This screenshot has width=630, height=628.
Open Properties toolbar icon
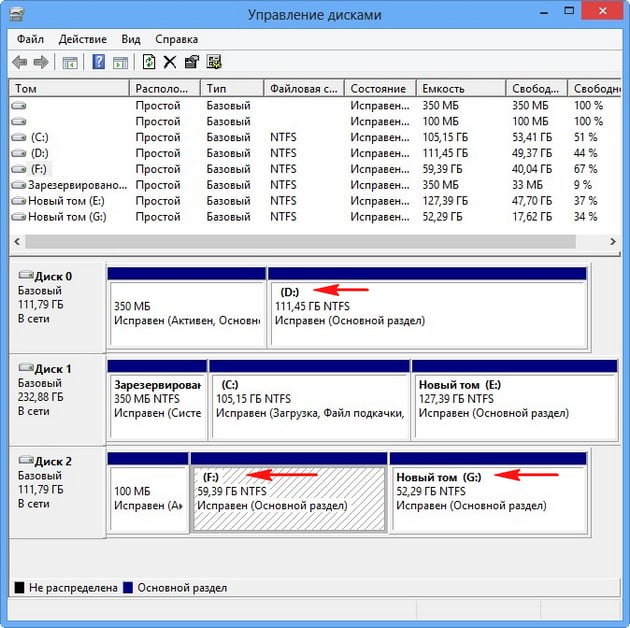(191, 62)
